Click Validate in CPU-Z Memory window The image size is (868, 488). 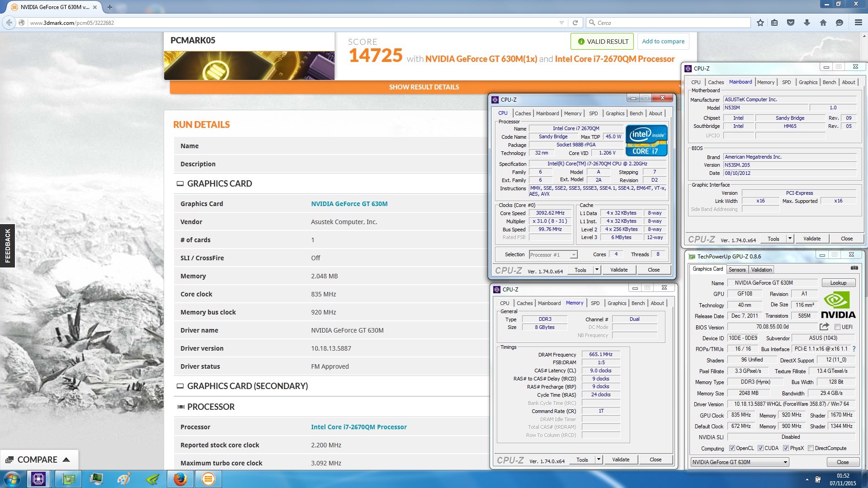[x=621, y=460]
